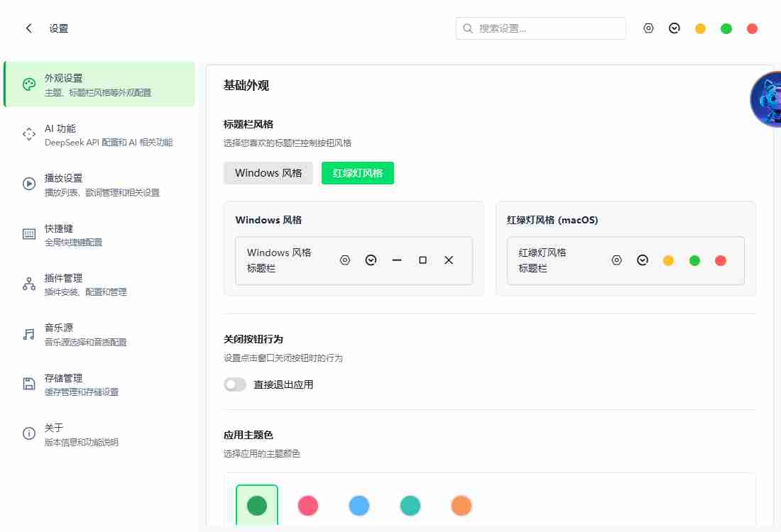Switch to the Windows 风格 title bar option
This screenshot has height=532, width=781.
[x=268, y=172]
